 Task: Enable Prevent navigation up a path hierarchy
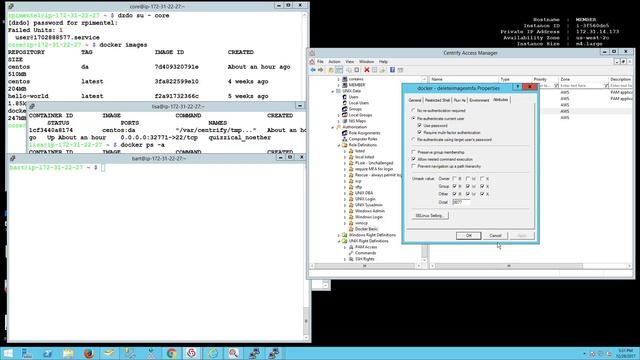point(413,166)
